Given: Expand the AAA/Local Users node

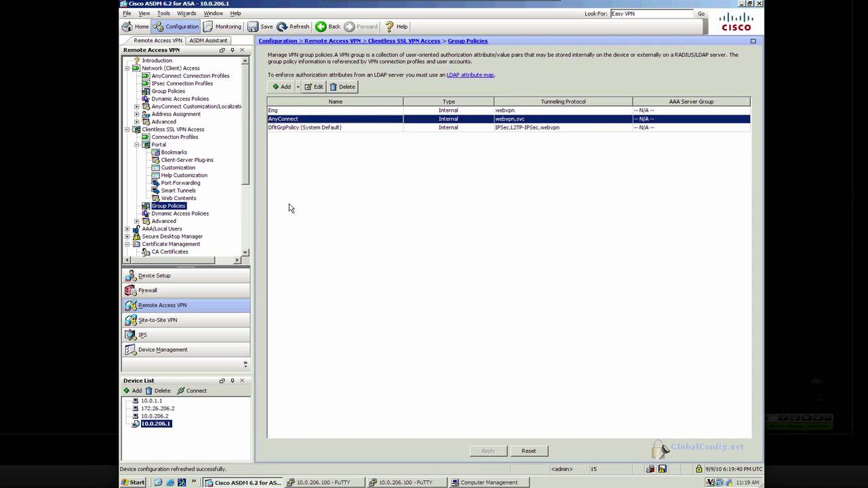Looking at the screenshot, I should 127,229.
